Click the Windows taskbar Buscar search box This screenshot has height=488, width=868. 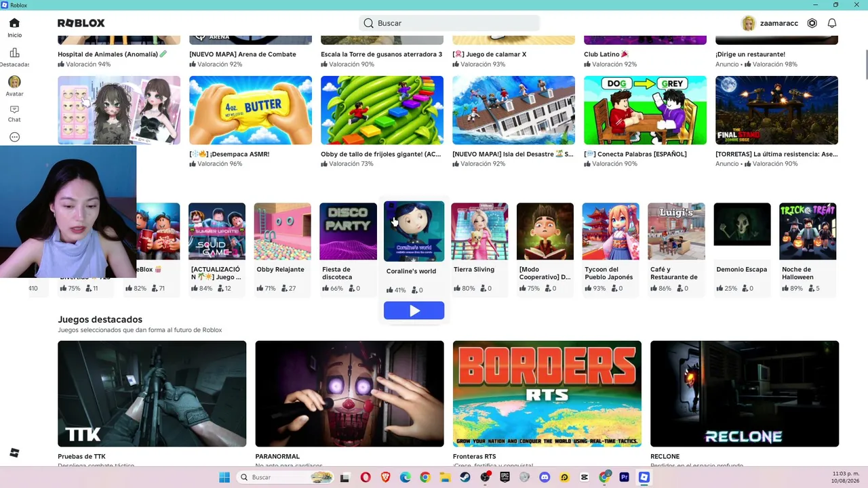(286, 477)
